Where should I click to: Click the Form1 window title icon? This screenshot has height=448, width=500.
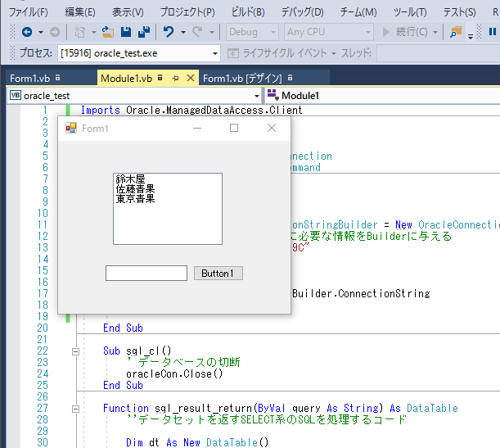[71, 129]
